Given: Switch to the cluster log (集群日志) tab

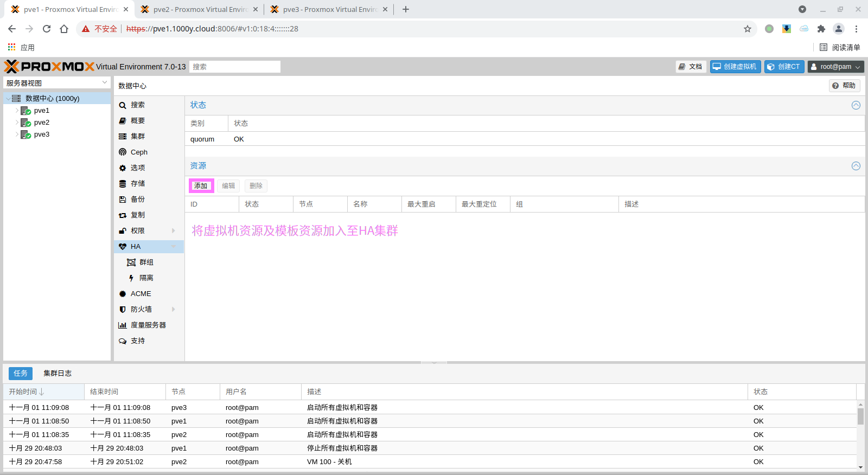Looking at the screenshot, I should (x=58, y=374).
